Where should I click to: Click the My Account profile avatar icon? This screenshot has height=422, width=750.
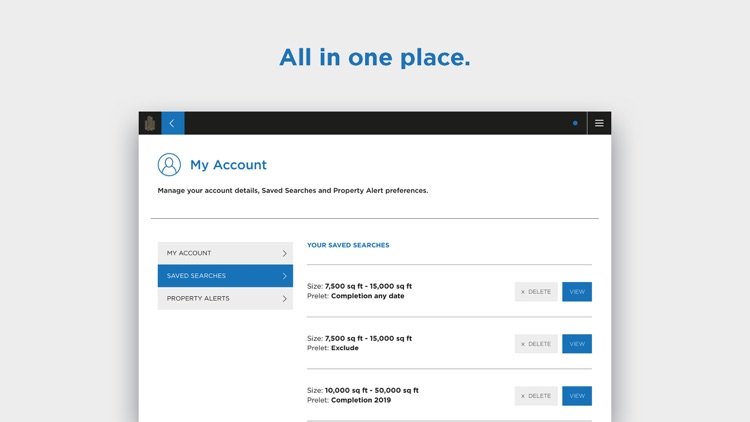click(x=169, y=165)
